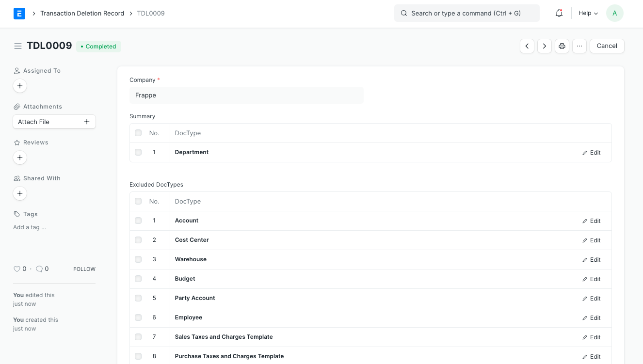Add a review with plus button

[x=20, y=158]
